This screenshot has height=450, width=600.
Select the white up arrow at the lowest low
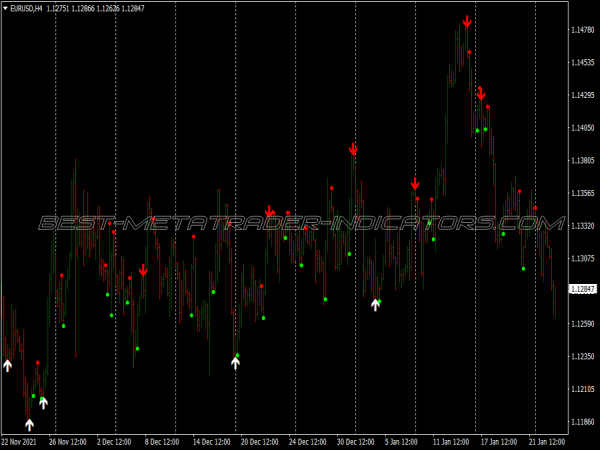(x=29, y=425)
